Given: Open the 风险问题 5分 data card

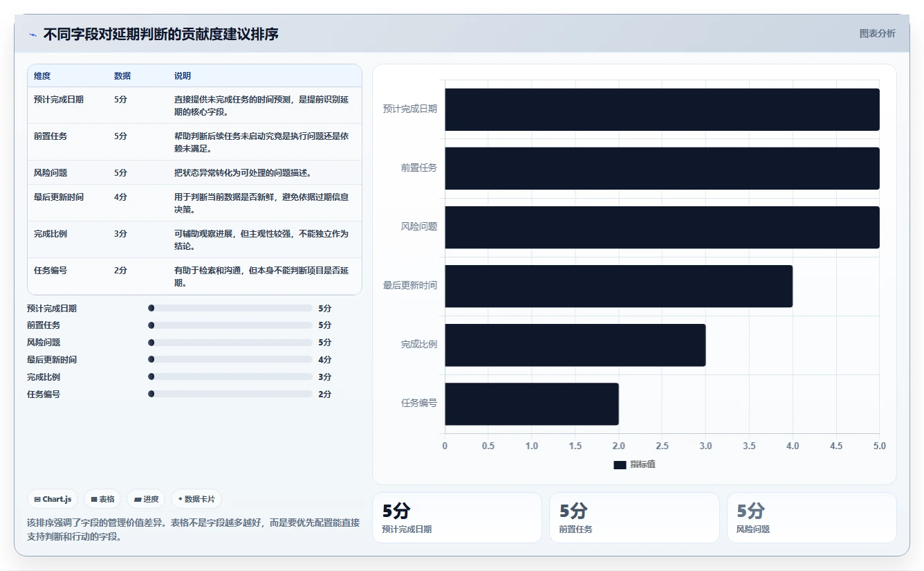Looking at the screenshot, I should pyautogui.click(x=811, y=518).
